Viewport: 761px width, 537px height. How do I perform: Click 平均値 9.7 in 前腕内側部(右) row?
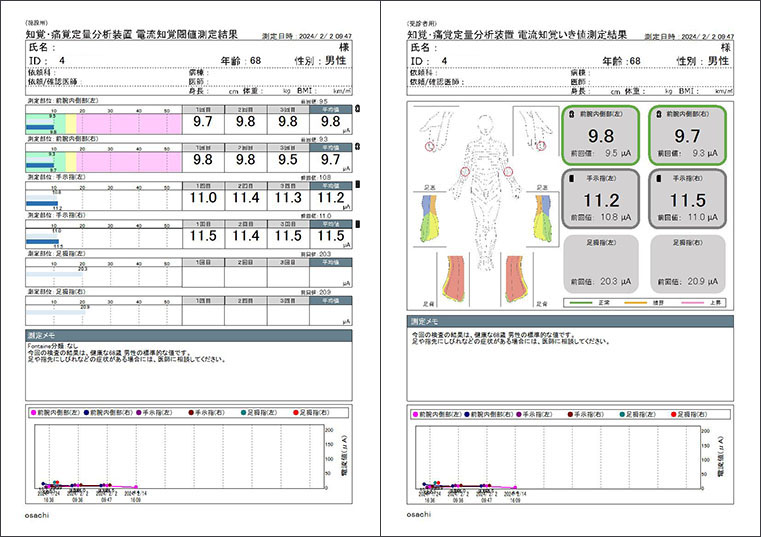click(331, 160)
